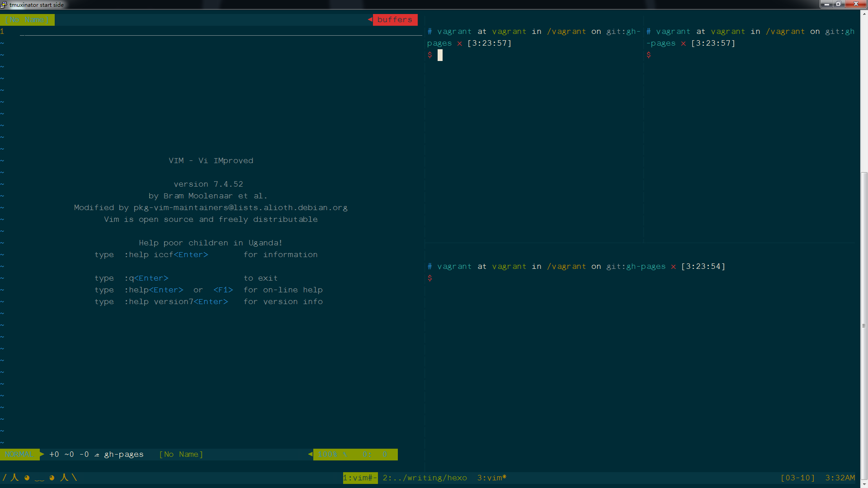Click the red buffers label

tap(395, 20)
